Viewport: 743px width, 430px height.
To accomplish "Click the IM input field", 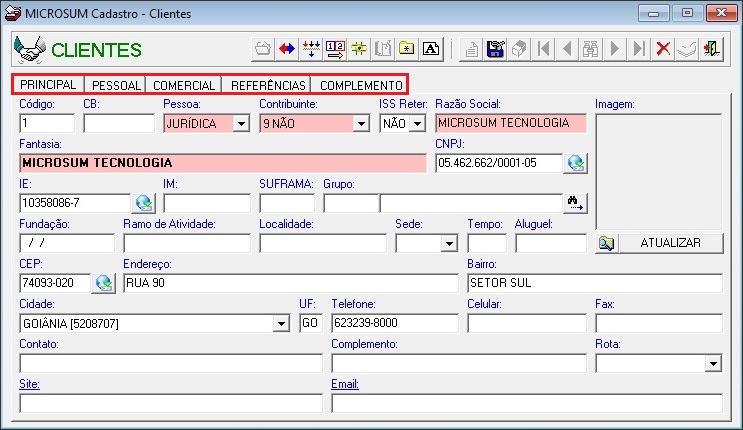I will (x=207, y=203).
